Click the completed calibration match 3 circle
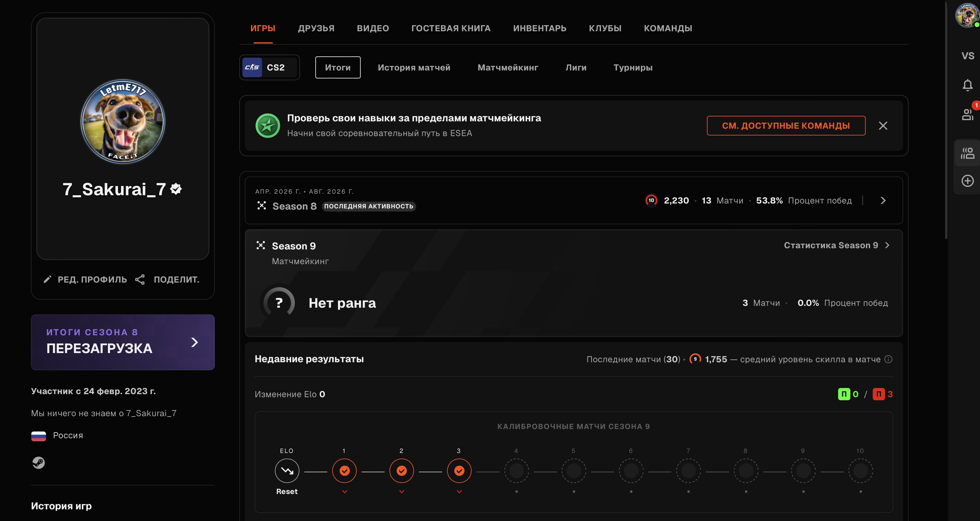Viewport: 980px width, 521px height. pos(459,471)
